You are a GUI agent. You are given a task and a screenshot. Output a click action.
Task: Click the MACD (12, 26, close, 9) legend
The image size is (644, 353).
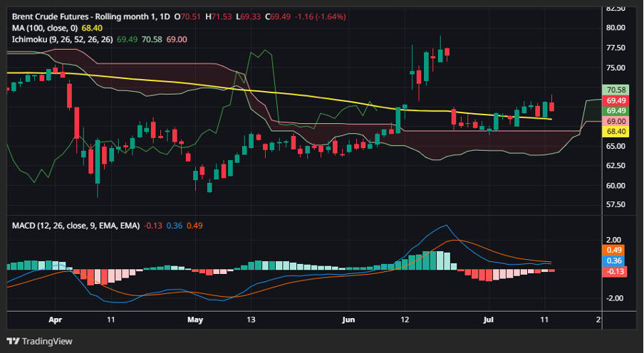(74, 225)
